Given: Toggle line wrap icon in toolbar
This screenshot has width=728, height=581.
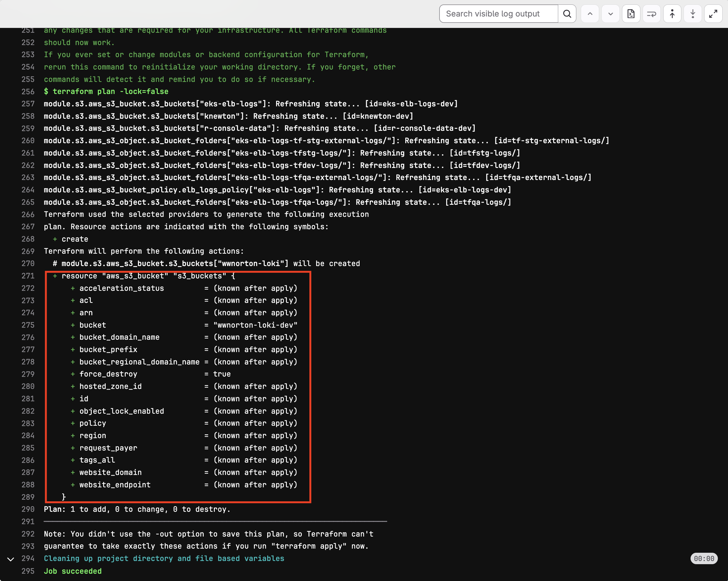Looking at the screenshot, I should click(652, 14).
